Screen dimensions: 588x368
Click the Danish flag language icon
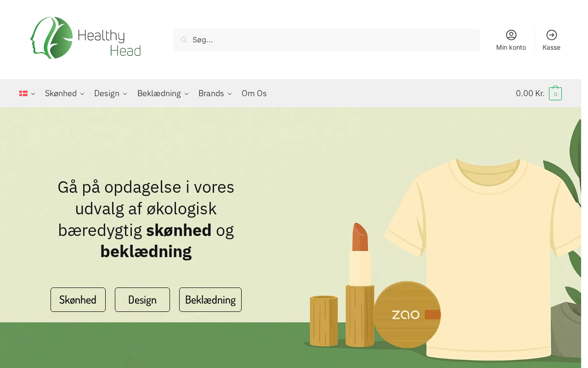(23, 93)
